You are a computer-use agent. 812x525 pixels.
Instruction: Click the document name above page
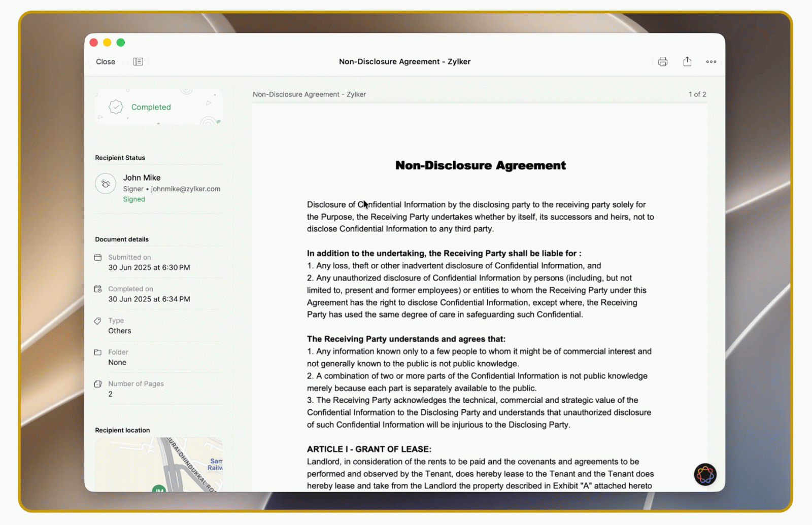pos(309,94)
